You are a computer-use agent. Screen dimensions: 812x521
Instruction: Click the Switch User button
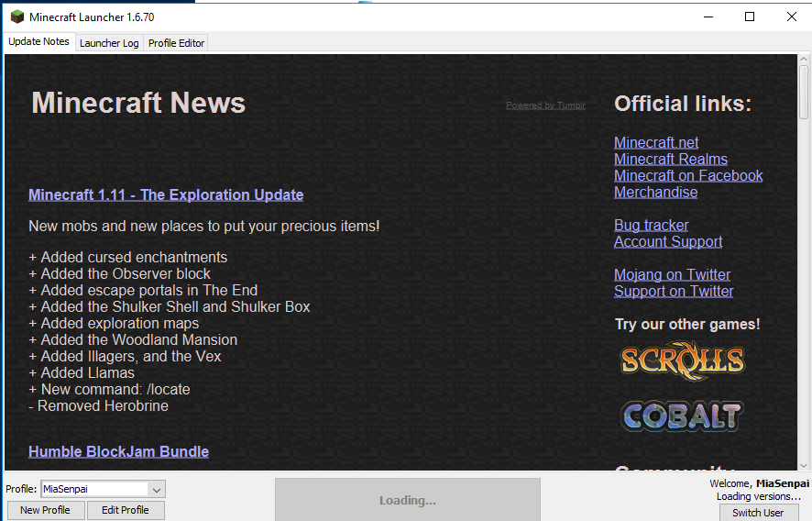pos(758,513)
